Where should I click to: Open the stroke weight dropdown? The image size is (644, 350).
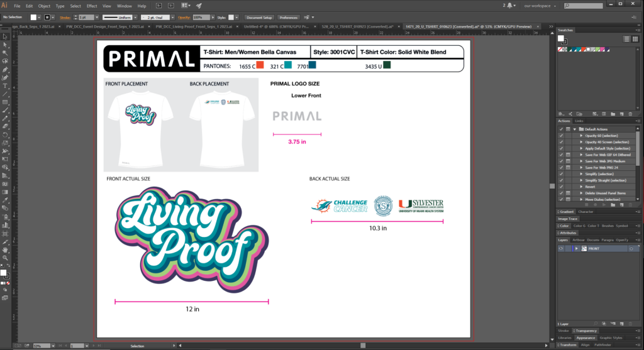[96, 18]
